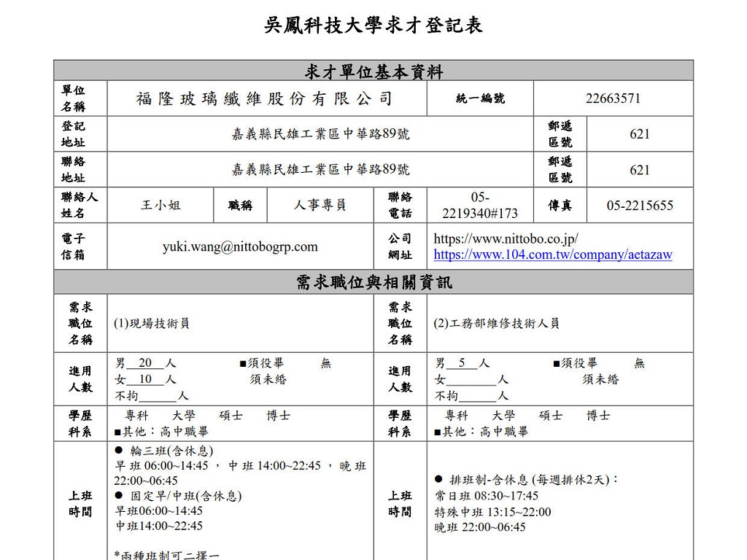The width and height of the screenshot is (747, 560).
Task: Click the 統一編號 value 22663571
Action: (x=613, y=98)
